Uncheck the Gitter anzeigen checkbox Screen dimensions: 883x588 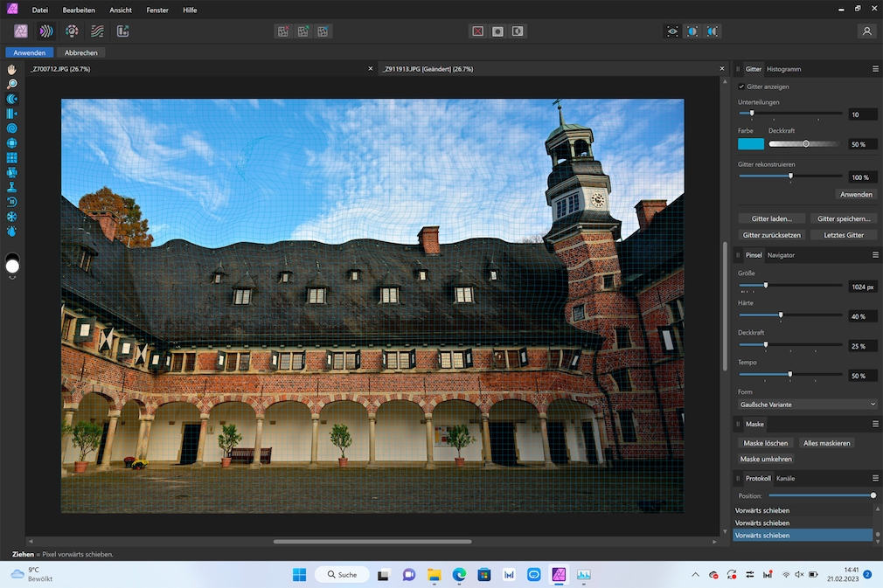click(741, 86)
